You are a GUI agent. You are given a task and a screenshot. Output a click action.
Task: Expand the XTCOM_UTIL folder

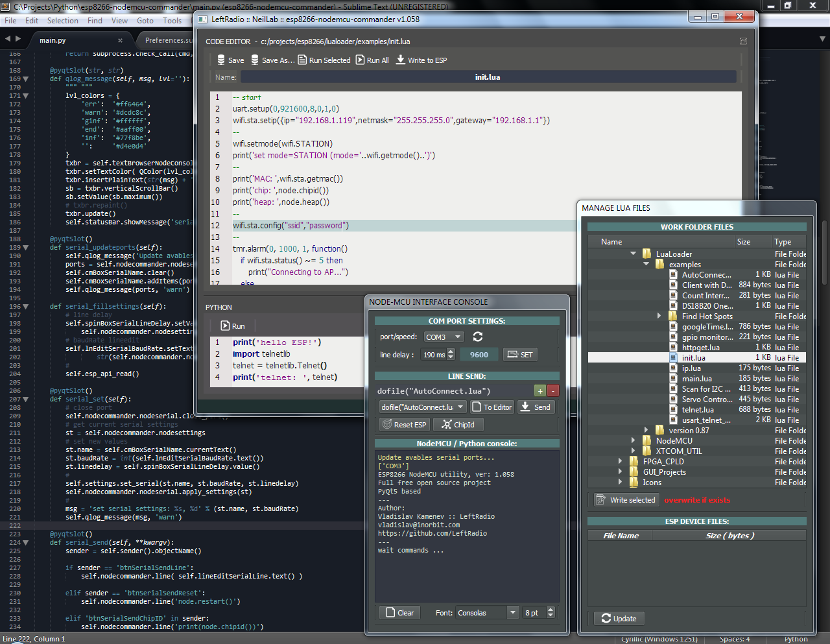[634, 451]
